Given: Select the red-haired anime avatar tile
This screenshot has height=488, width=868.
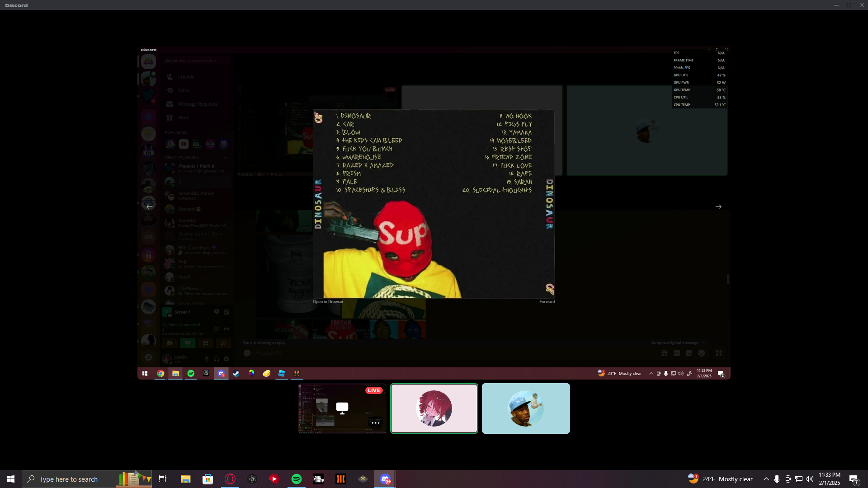Looking at the screenshot, I should [434, 408].
